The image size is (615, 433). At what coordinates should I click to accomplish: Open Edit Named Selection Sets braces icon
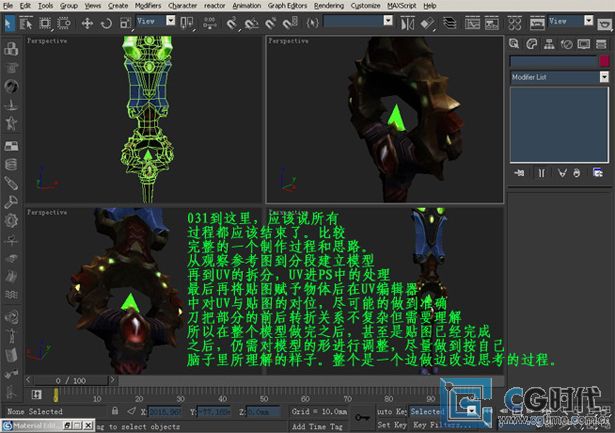tap(312, 24)
